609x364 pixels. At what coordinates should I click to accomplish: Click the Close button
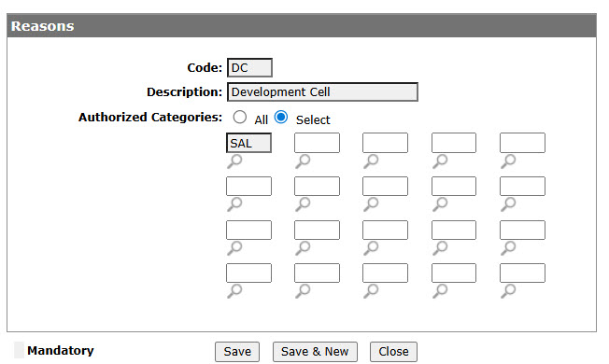393,352
